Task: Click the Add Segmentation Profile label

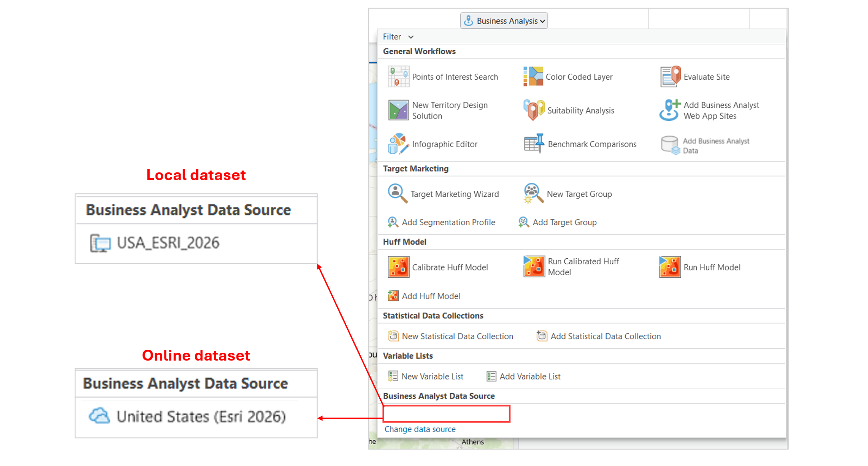Action: tap(448, 222)
